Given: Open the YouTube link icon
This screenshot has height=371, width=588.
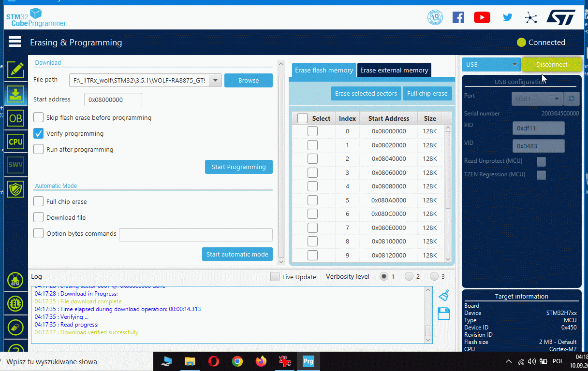Looking at the screenshot, I should [482, 18].
